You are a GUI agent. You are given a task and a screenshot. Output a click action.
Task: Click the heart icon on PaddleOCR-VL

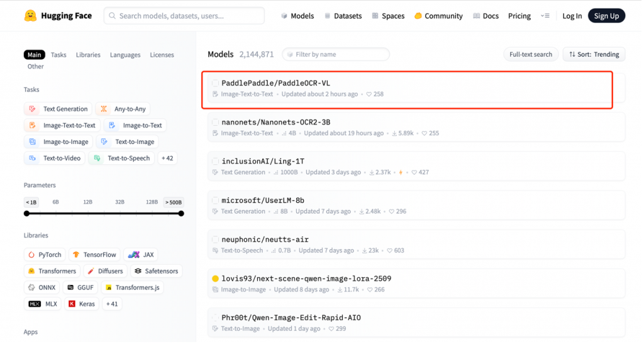(x=369, y=94)
